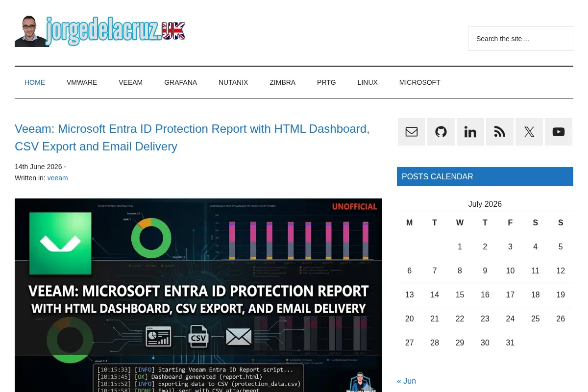Open the LinkedIn profile icon
This screenshot has width=588, height=392.
(470, 132)
